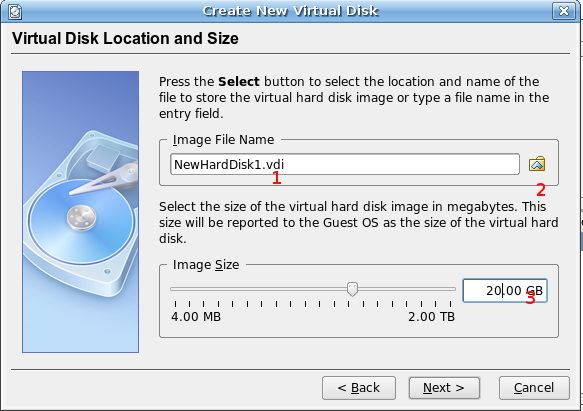Go to previous step with Back button
This screenshot has width=583, height=411.
(359, 388)
